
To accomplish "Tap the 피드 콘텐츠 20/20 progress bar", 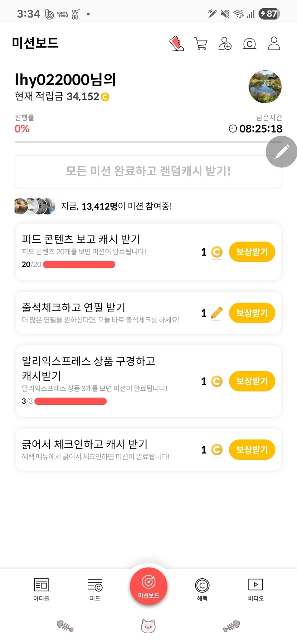I will [79, 265].
